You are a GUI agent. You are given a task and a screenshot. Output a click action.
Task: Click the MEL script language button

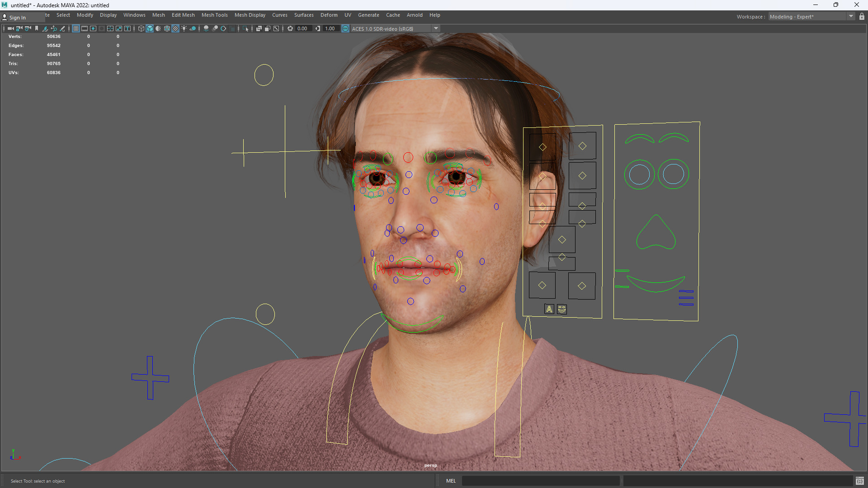click(x=451, y=481)
